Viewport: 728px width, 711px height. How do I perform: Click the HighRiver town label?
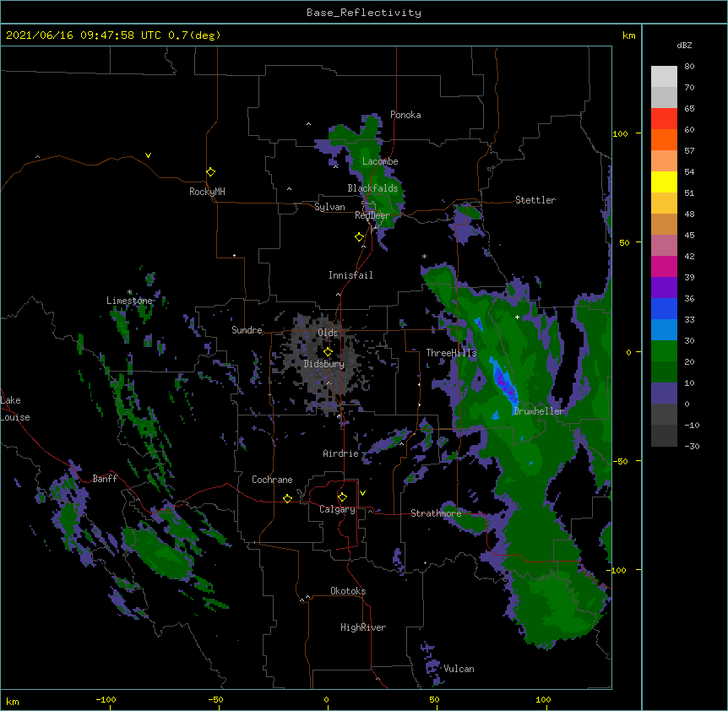click(363, 627)
